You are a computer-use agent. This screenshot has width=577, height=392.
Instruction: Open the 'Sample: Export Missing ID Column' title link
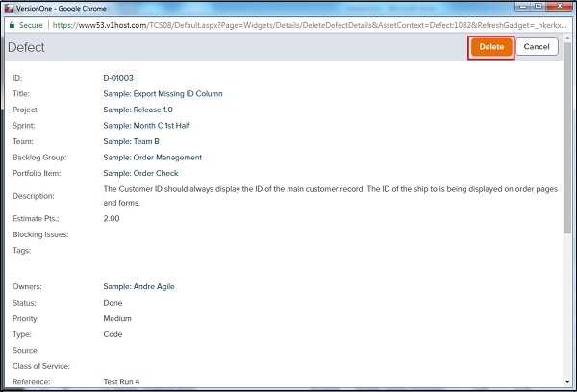(x=163, y=94)
